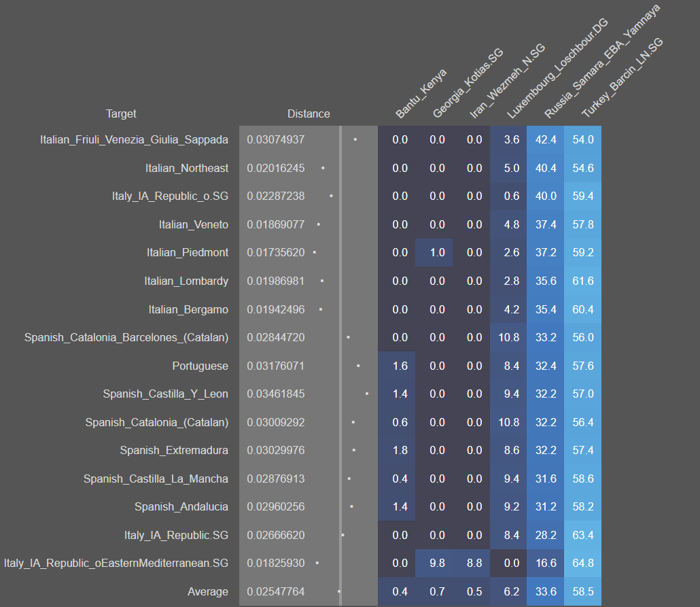Click the 37.4 Yamnaya cell in Italian_Veneto row
The height and width of the screenshot is (607, 700).
[546, 224]
